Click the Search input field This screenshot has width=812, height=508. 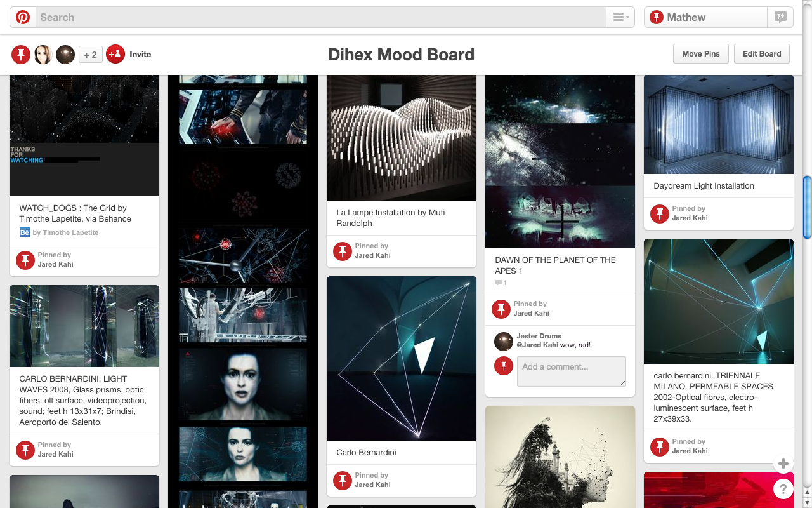point(321,17)
